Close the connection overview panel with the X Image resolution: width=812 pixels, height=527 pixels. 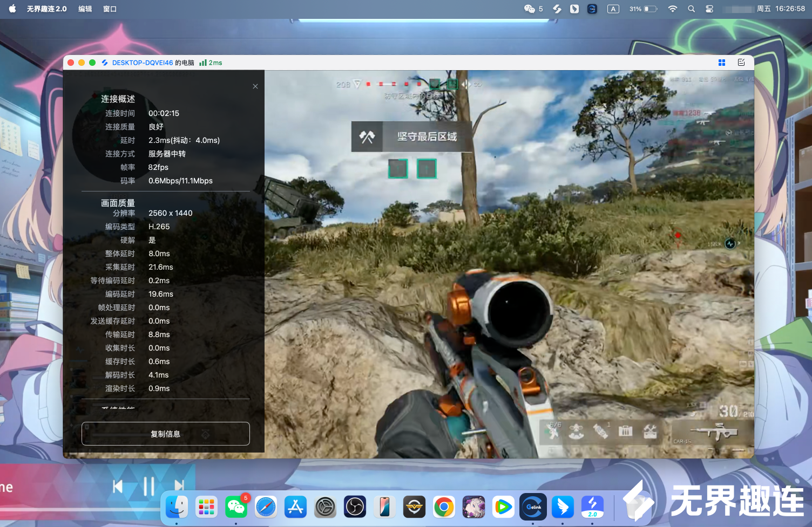(x=255, y=86)
